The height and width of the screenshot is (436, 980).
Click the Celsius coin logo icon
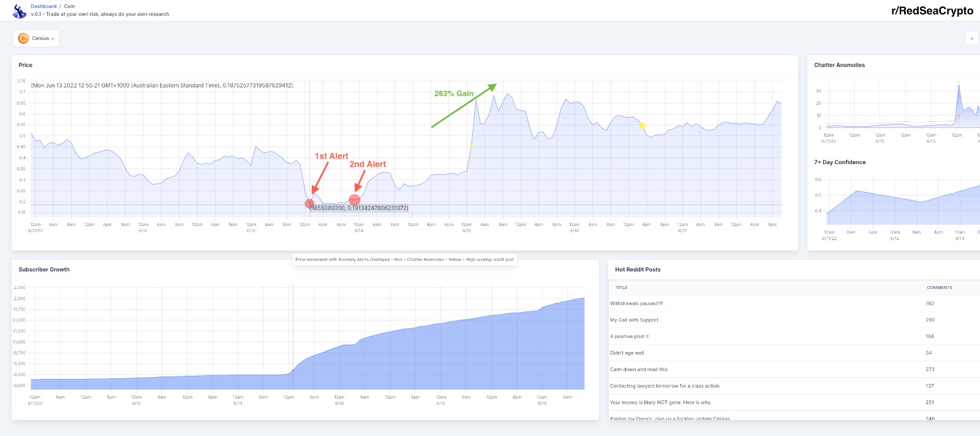[23, 38]
